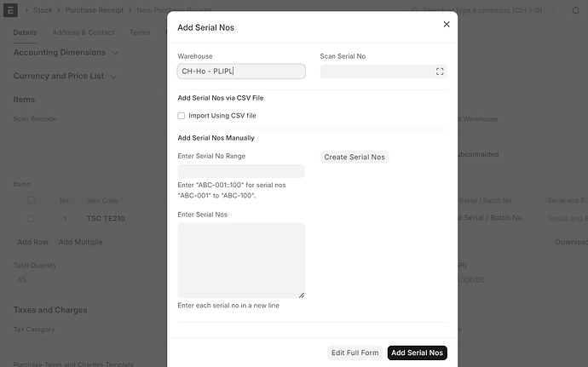The image size is (588, 367).
Task: Open the ERPNext home logo icon
Action: [x=10, y=10]
